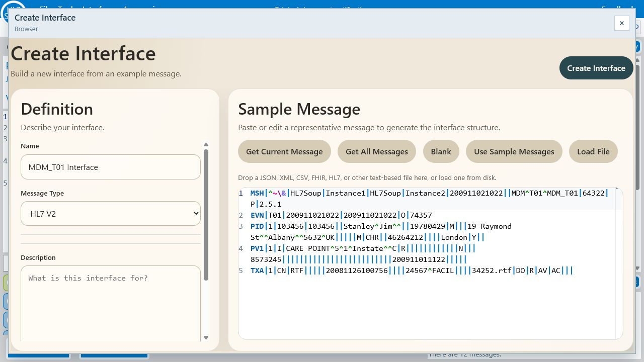Click the MSH segment in sample message
644x362 pixels.
(257, 193)
